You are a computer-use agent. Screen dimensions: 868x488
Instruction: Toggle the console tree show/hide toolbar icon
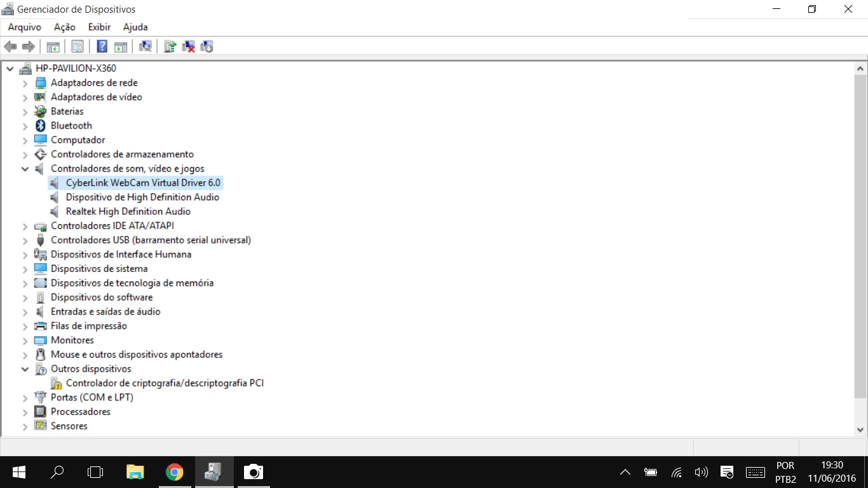[x=53, y=46]
